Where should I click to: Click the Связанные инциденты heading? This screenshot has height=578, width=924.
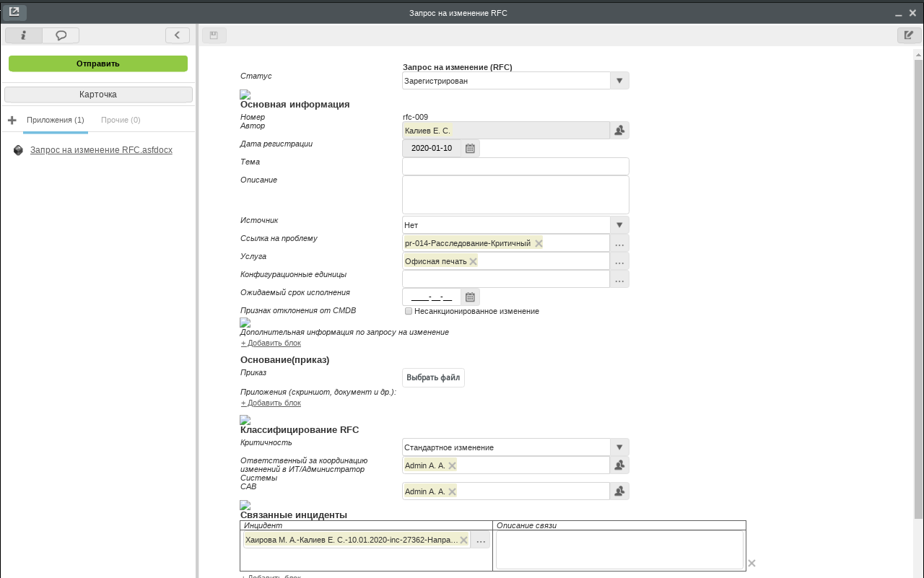294,514
